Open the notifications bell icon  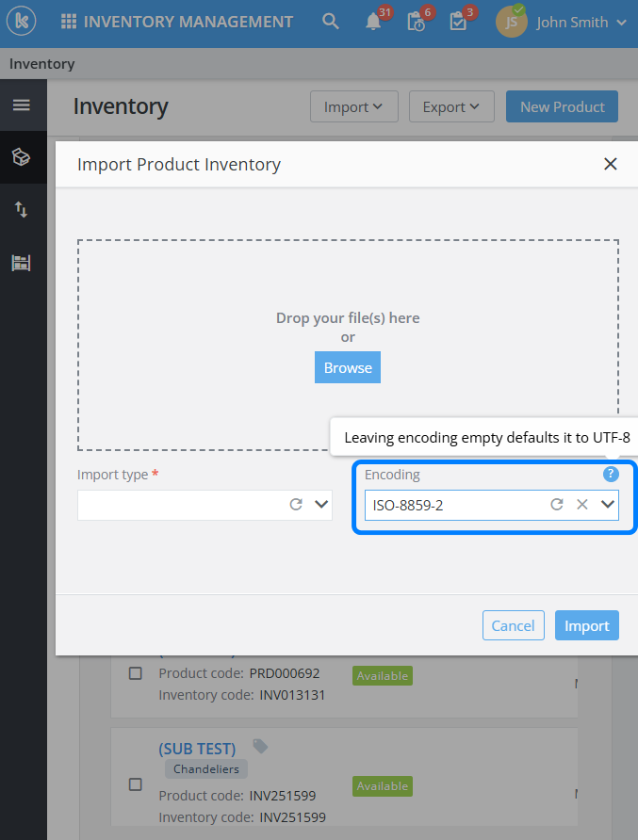(374, 22)
